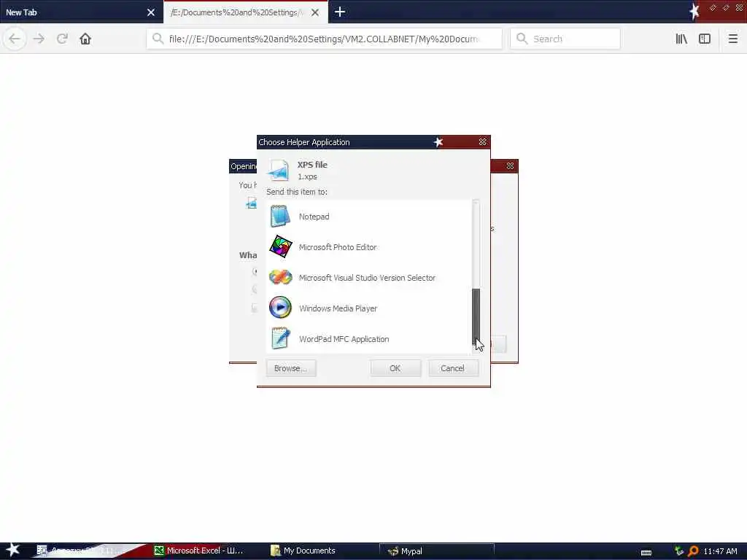Click magnifier icon in Search box

click(522, 39)
